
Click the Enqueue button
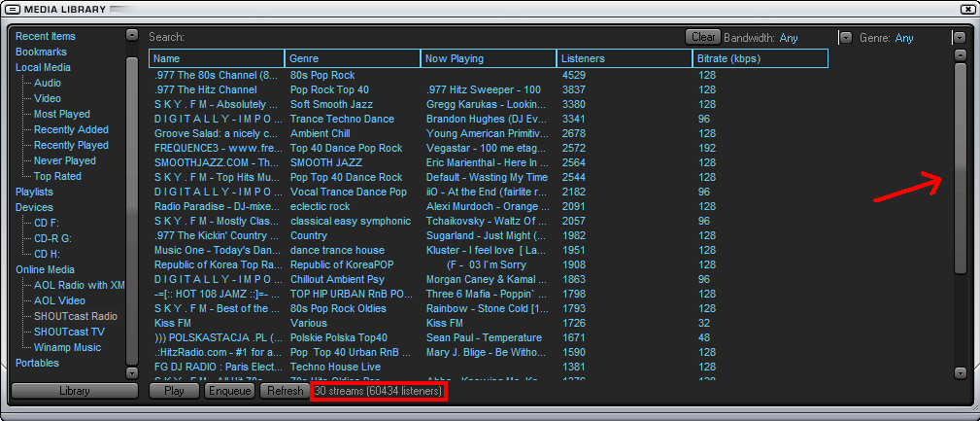(229, 391)
